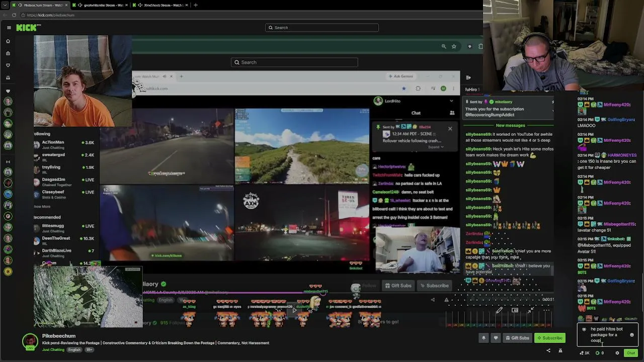This screenshot has width=644, height=362.
Task: Close the Pikebeechum Stream tab
Action: tap(66, 5)
